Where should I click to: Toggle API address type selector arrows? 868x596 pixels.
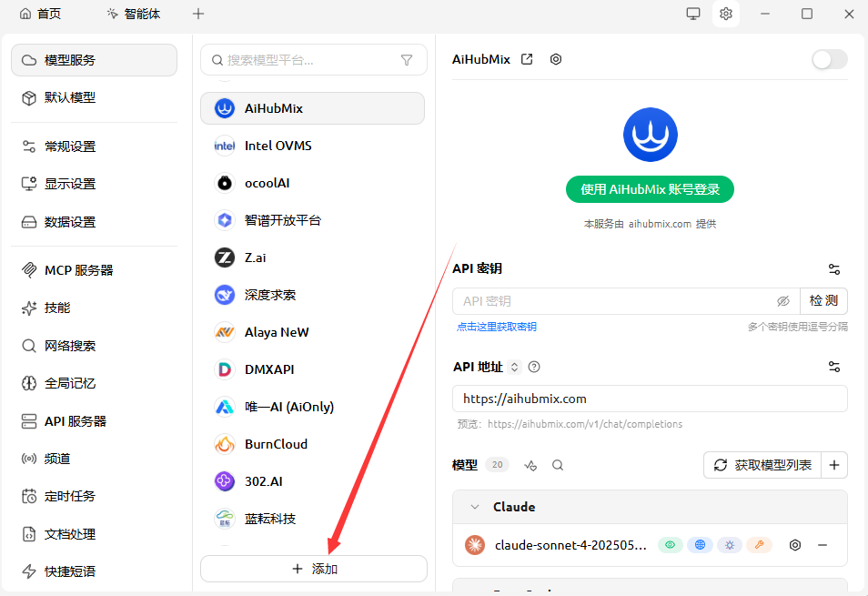pos(514,367)
